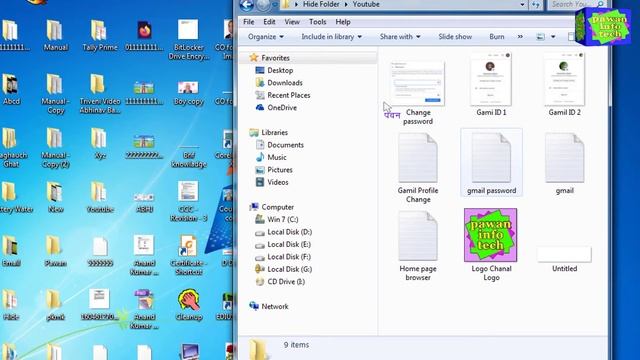Select the gmail file icon

[x=564, y=158]
